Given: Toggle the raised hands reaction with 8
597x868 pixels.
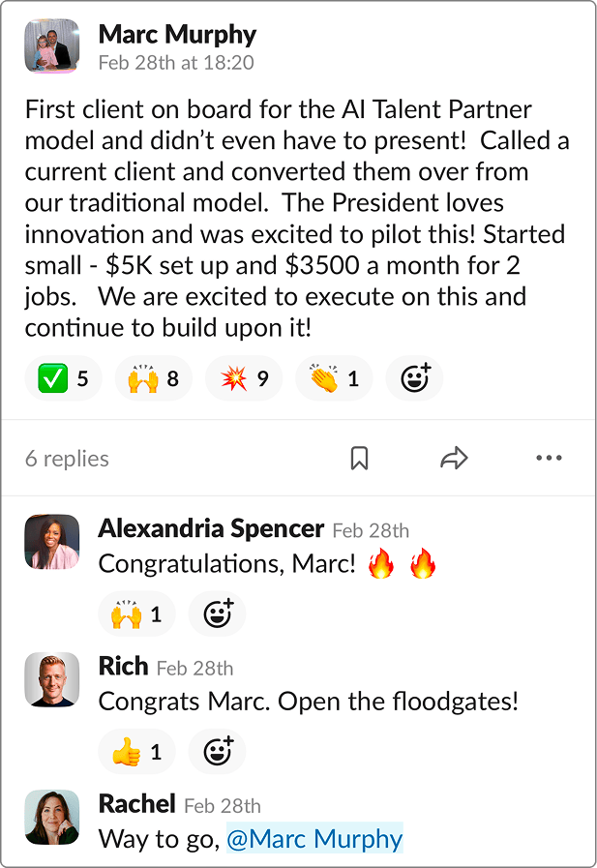Looking at the screenshot, I should (153, 378).
